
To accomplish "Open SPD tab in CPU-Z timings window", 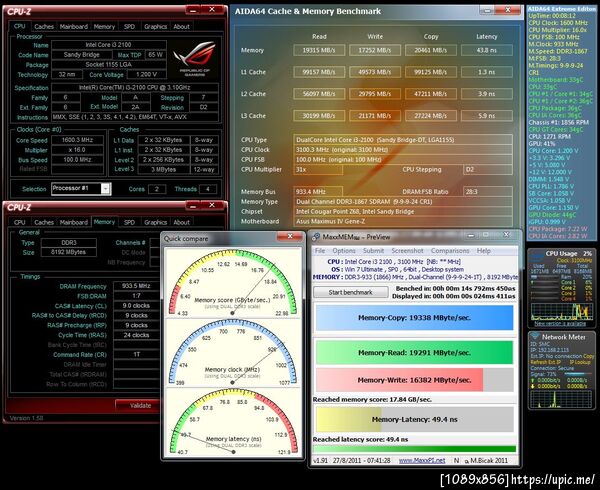I will pos(129,223).
